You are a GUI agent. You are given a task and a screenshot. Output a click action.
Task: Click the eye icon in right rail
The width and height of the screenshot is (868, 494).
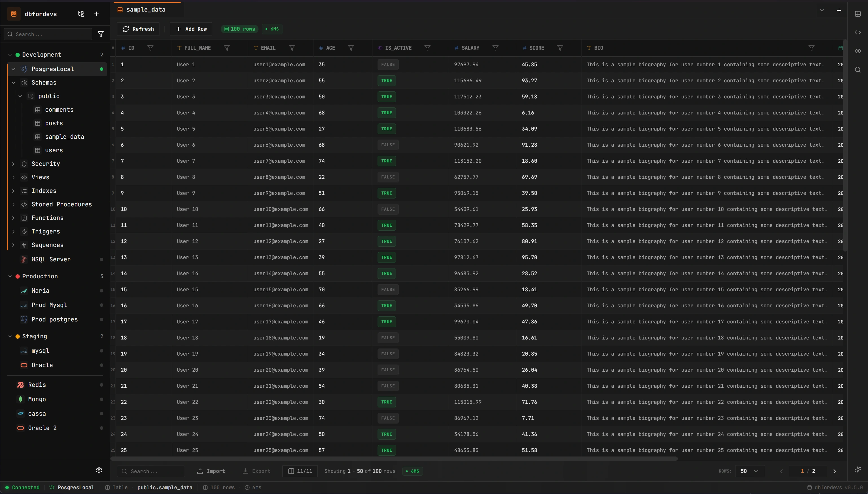[858, 51]
